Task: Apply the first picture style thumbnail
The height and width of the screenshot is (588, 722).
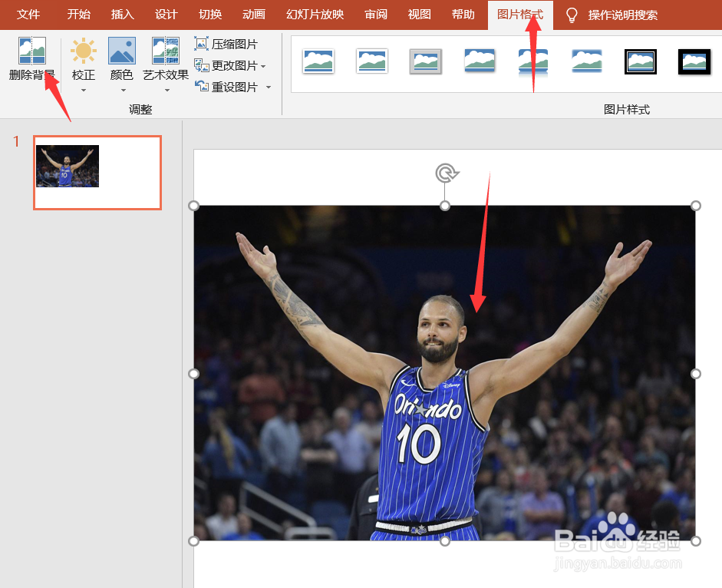Action: (x=318, y=61)
